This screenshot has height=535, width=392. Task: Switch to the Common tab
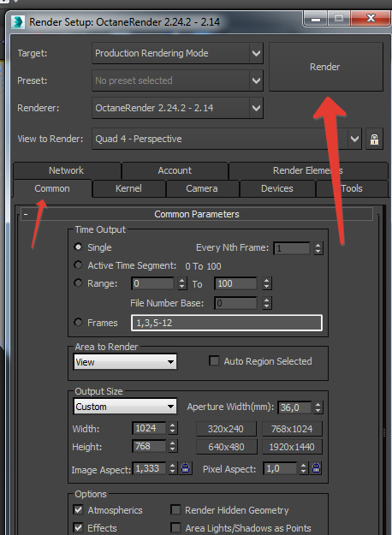[x=52, y=188]
